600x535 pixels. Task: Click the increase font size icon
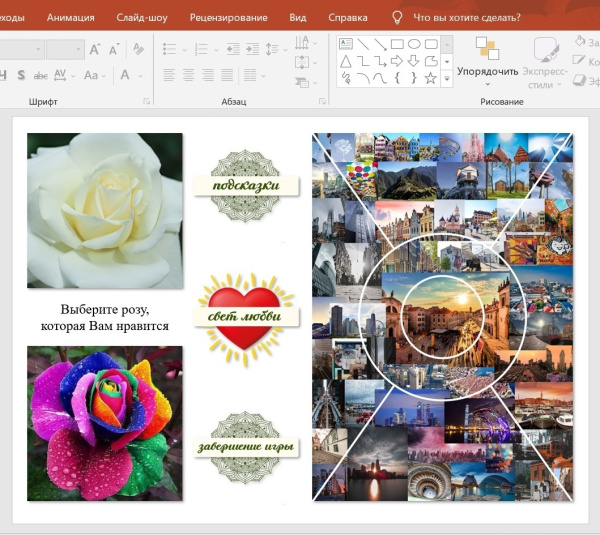pyautogui.click(x=95, y=49)
